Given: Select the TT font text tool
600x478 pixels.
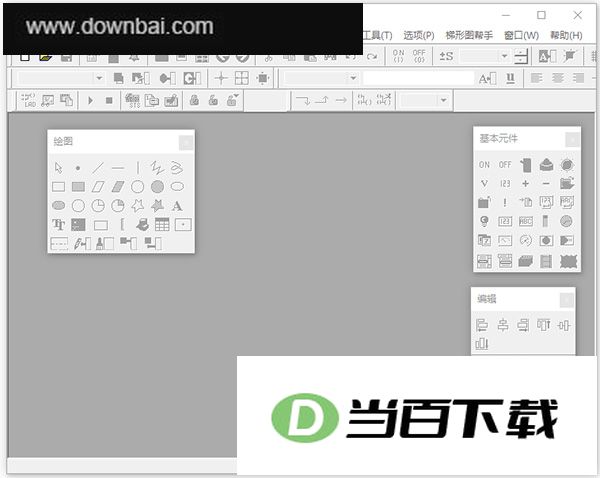Looking at the screenshot, I should click(58, 225).
